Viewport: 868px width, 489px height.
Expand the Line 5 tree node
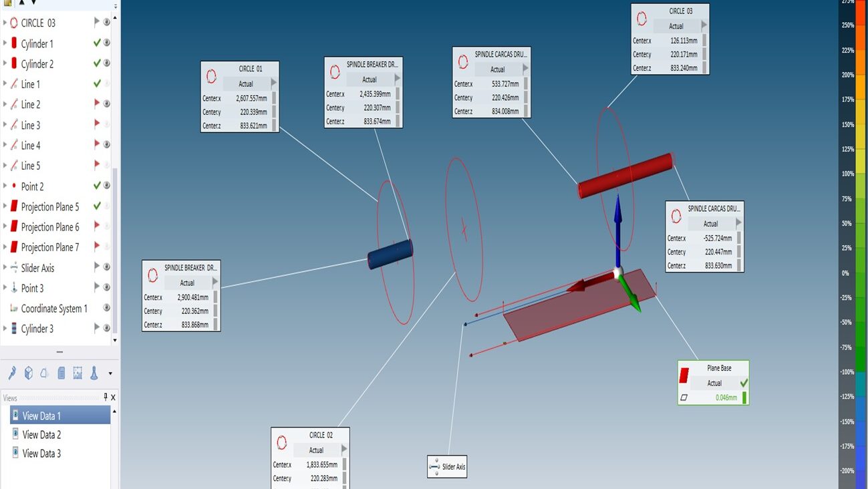click(x=5, y=166)
